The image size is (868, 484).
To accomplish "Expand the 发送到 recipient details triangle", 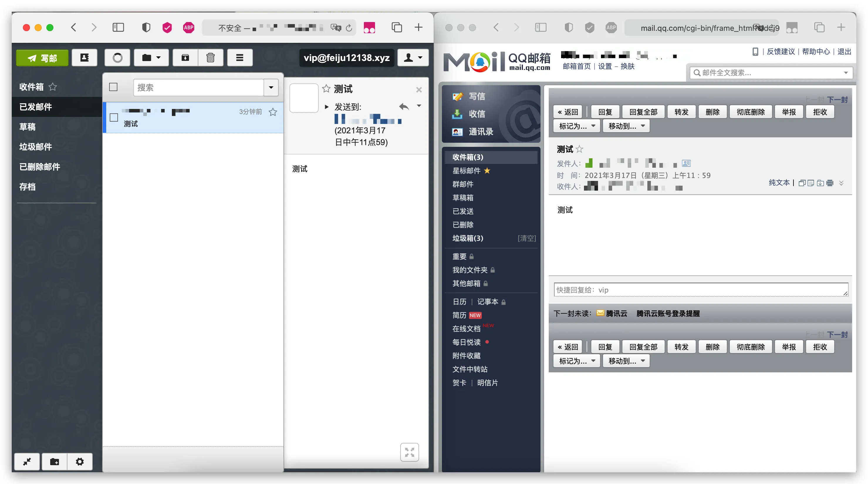I will pos(327,107).
